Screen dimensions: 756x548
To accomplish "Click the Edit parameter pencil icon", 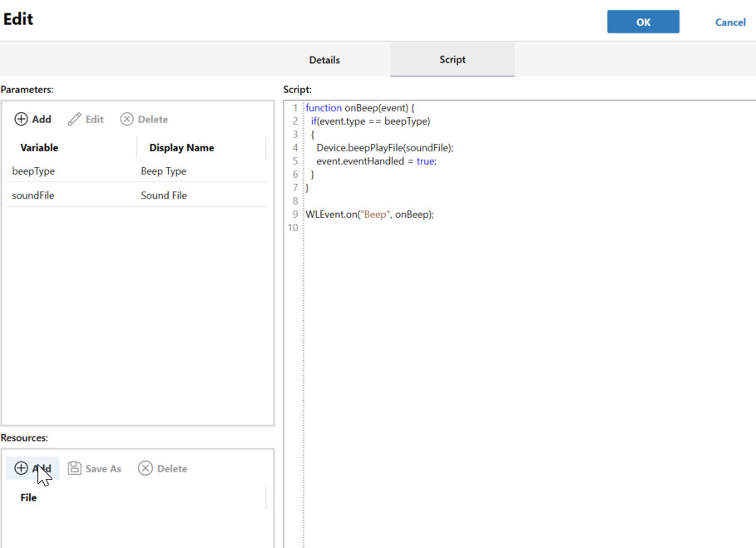I will [x=75, y=119].
